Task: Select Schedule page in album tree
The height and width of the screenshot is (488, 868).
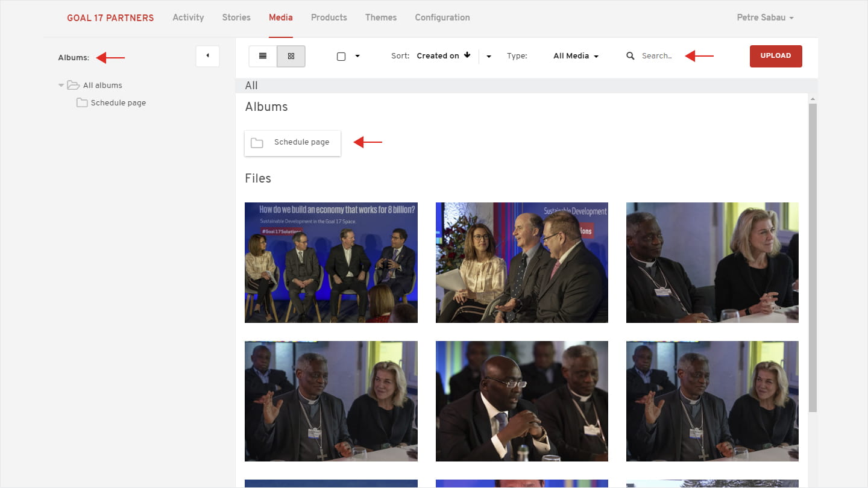Action: point(118,103)
